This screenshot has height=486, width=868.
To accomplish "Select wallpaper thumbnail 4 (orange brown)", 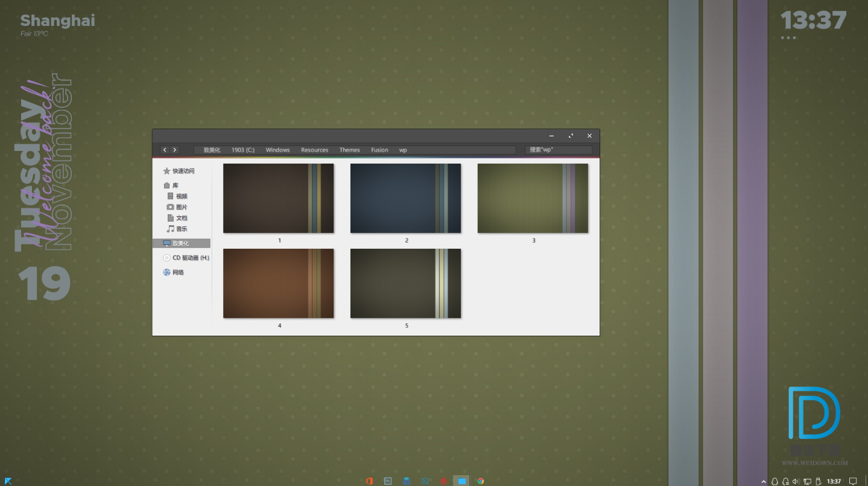I will point(279,283).
